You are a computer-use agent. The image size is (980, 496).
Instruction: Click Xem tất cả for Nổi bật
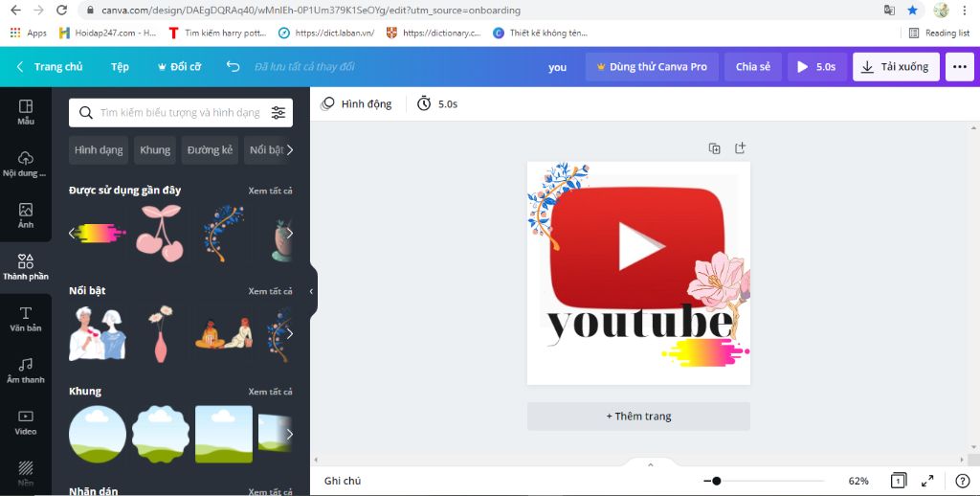pyautogui.click(x=270, y=291)
